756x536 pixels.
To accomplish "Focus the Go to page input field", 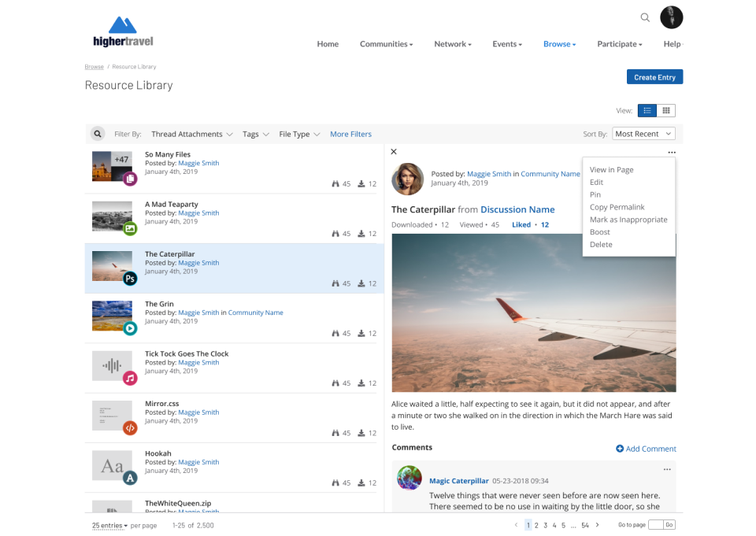I will (656, 525).
